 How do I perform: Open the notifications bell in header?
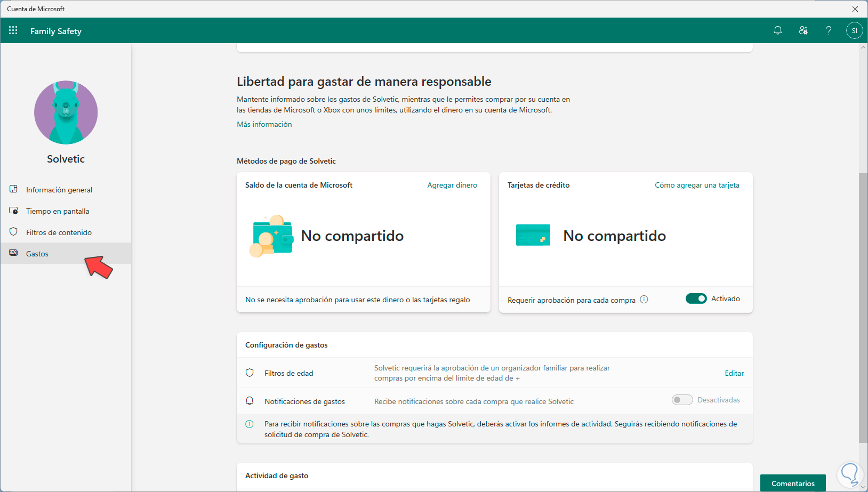[x=778, y=30]
